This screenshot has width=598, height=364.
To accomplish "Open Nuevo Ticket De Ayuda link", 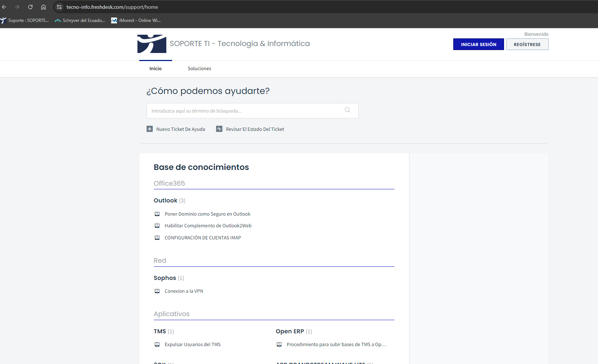I will 181,129.
